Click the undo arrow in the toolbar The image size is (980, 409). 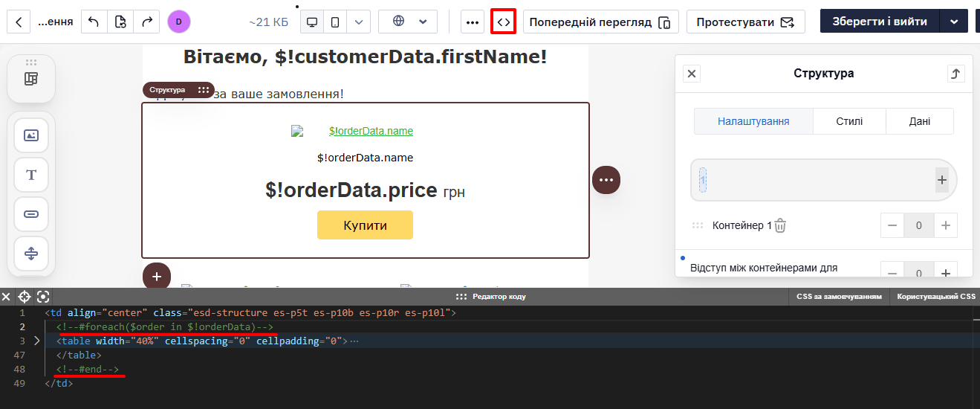(94, 22)
